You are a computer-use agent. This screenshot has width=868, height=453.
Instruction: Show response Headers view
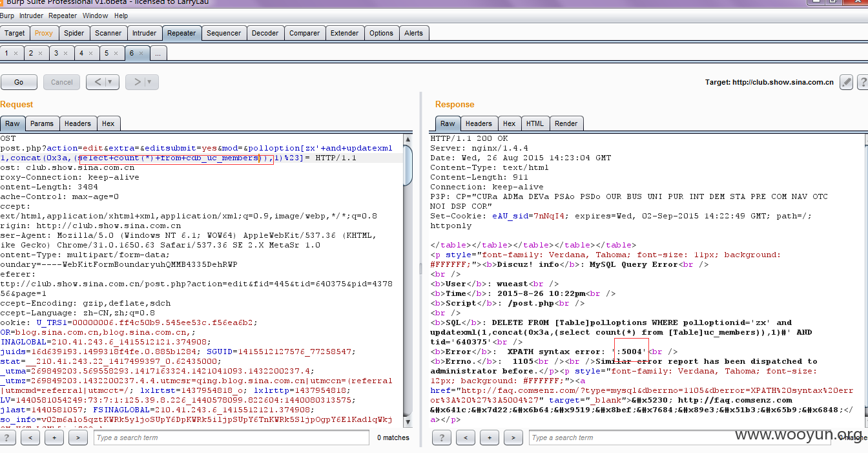tap(479, 123)
